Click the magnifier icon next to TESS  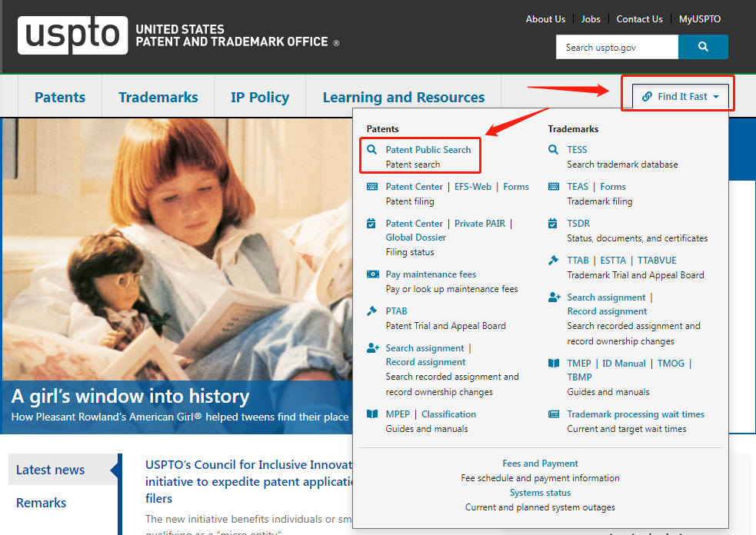click(x=554, y=149)
